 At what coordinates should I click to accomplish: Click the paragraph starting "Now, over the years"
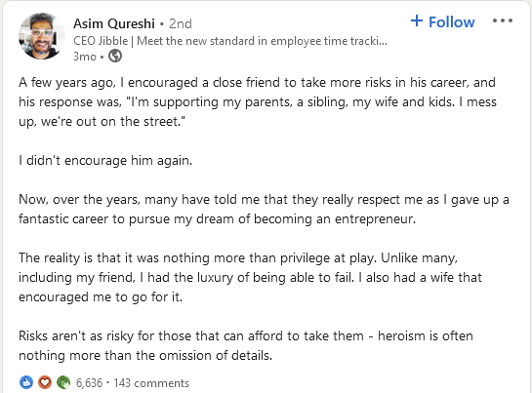pyautogui.click(x=264, y=209)
